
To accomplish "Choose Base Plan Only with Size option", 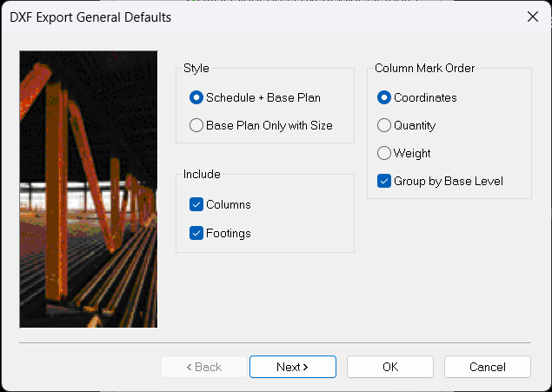I will tap(196, 125).
